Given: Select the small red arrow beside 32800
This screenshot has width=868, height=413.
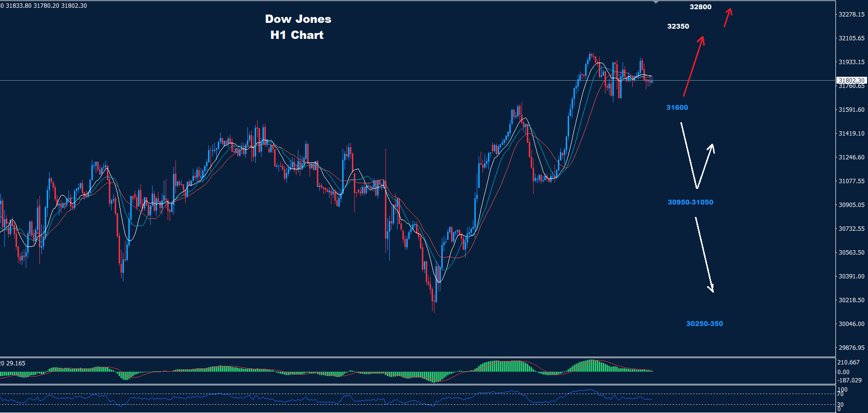Looking at the screenshot, I should coord(728,17).
